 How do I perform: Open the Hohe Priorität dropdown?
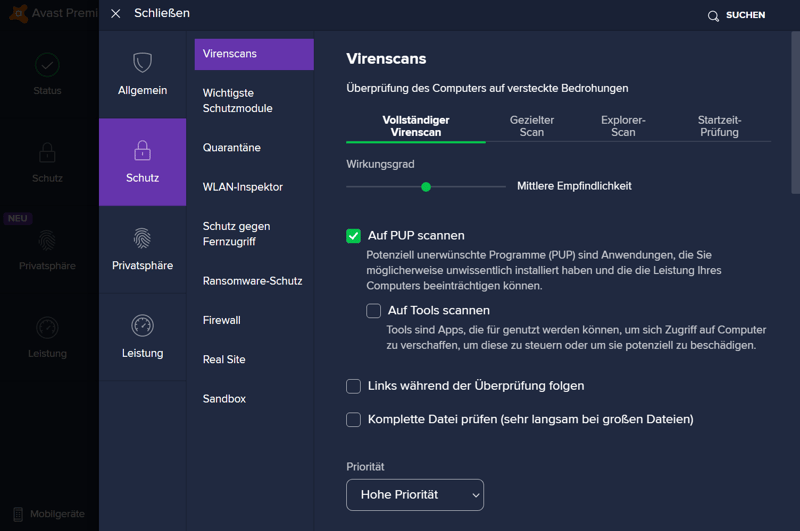(415, 495)
